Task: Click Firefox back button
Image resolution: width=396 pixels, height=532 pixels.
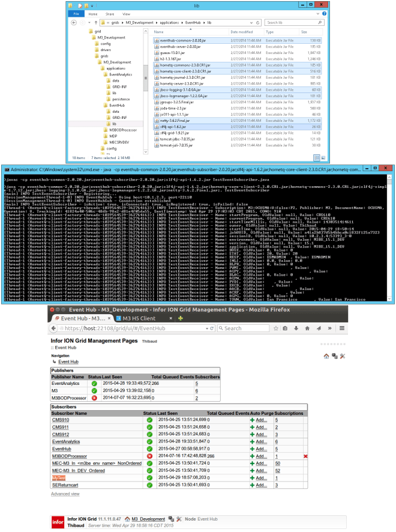Action: [x=53, y=328]
